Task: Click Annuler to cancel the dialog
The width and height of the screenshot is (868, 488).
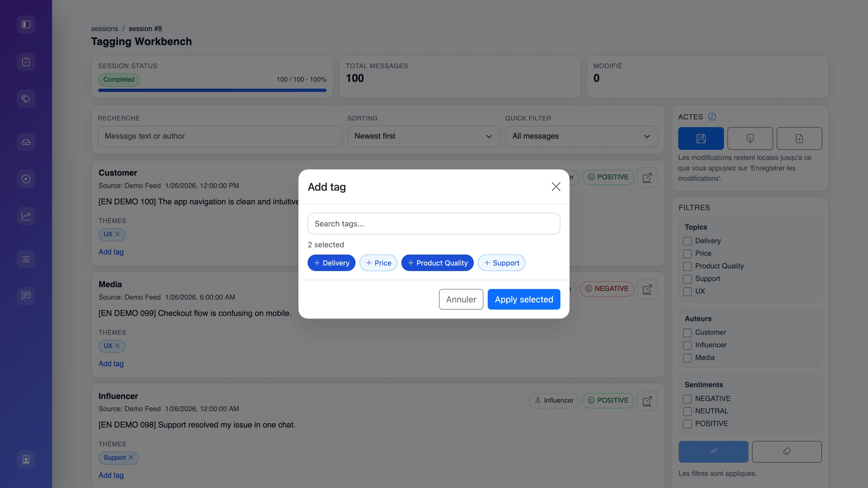Action: 461,299
